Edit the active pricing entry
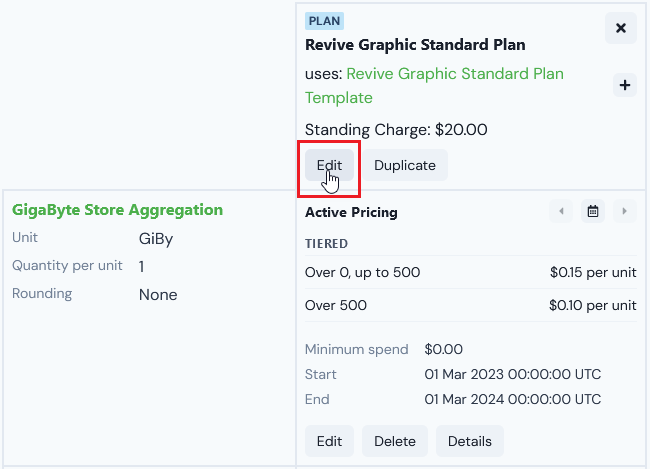 click(x=329, y=441)
